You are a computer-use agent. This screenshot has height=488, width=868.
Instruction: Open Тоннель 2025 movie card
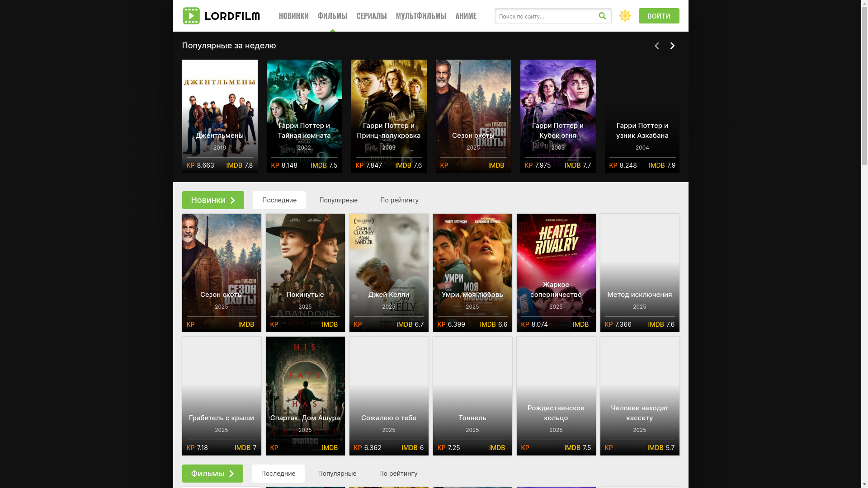tap(472, 396)
